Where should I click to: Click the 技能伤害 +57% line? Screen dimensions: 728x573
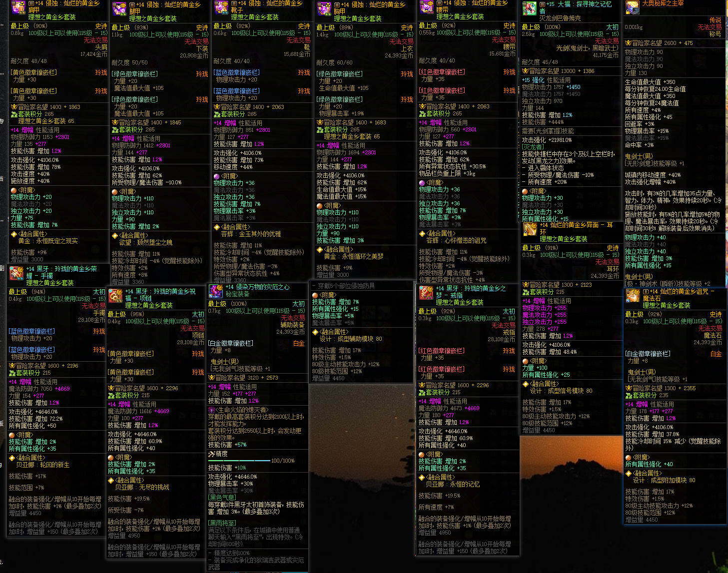click(227, 445)
